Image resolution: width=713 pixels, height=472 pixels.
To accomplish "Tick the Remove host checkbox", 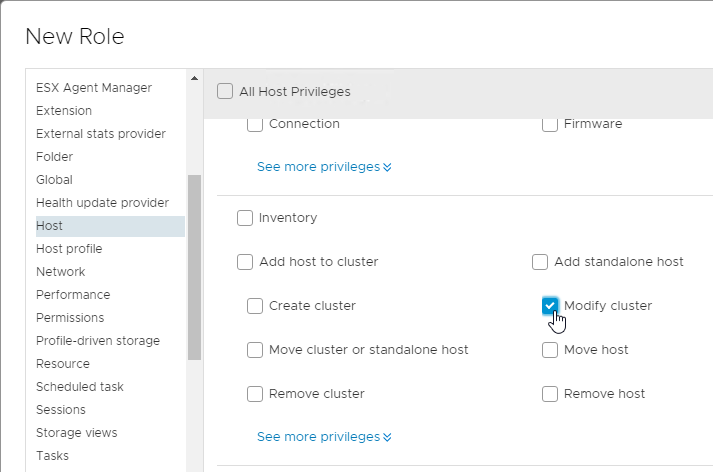I will point(550,394).
